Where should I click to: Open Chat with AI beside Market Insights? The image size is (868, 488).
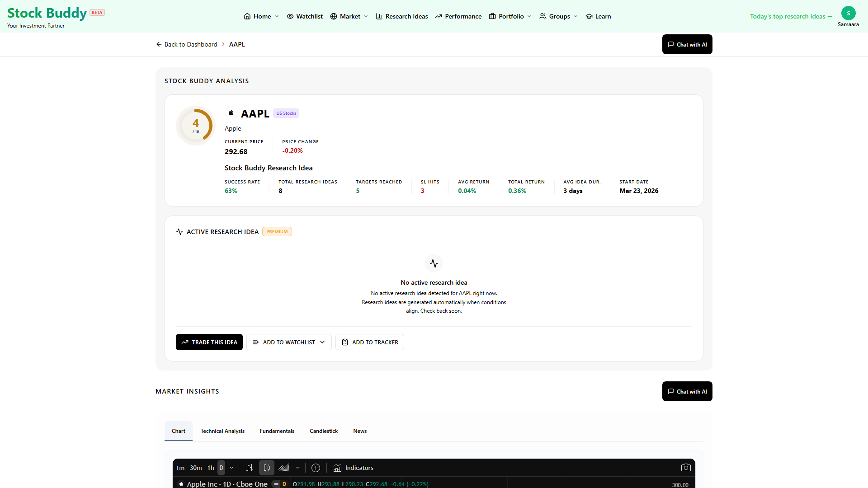pyautogui.click(x=687, y=391)
